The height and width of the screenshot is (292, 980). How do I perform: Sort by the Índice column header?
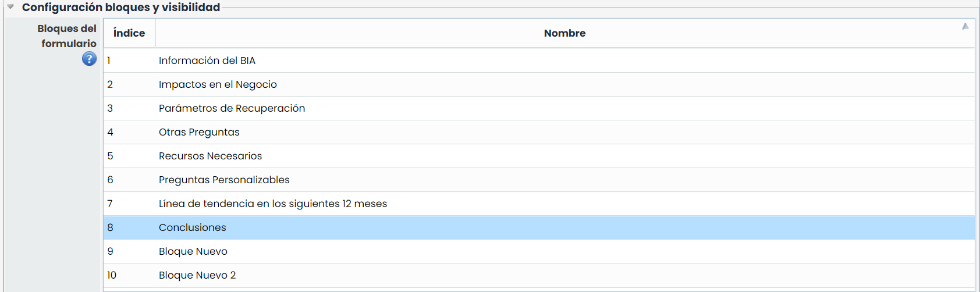[129, 33]
